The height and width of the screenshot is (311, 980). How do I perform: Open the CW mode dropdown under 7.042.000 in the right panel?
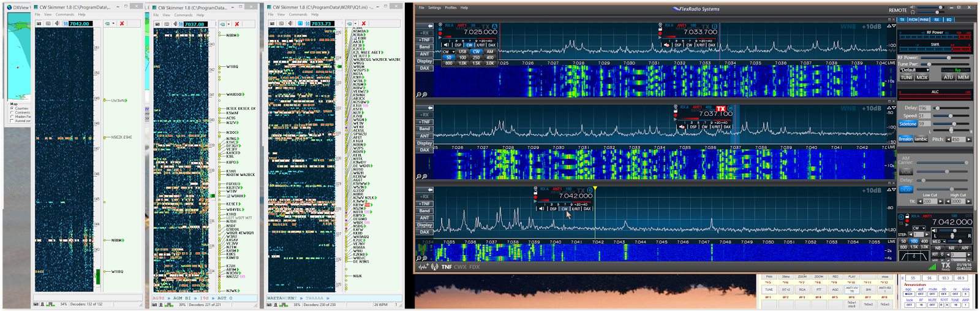pos(919,228)
